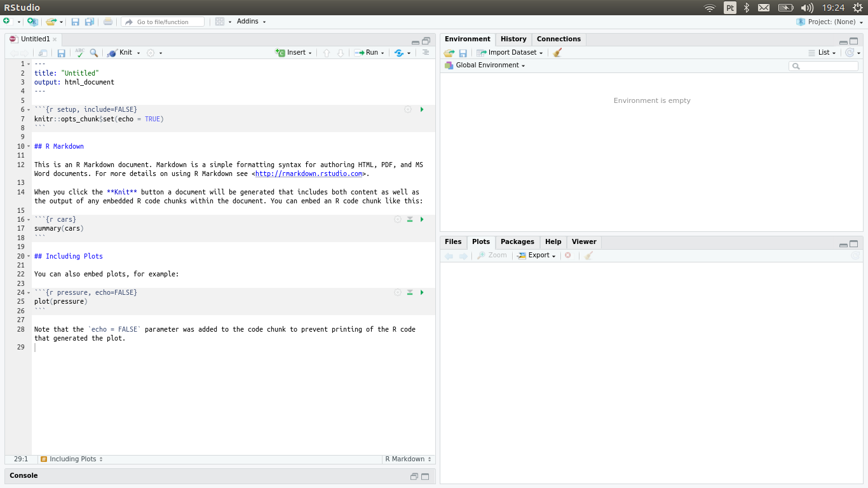Run the setup chunk with green play icon
This screenshot has width=868, height=488.
tap(422, 110)
